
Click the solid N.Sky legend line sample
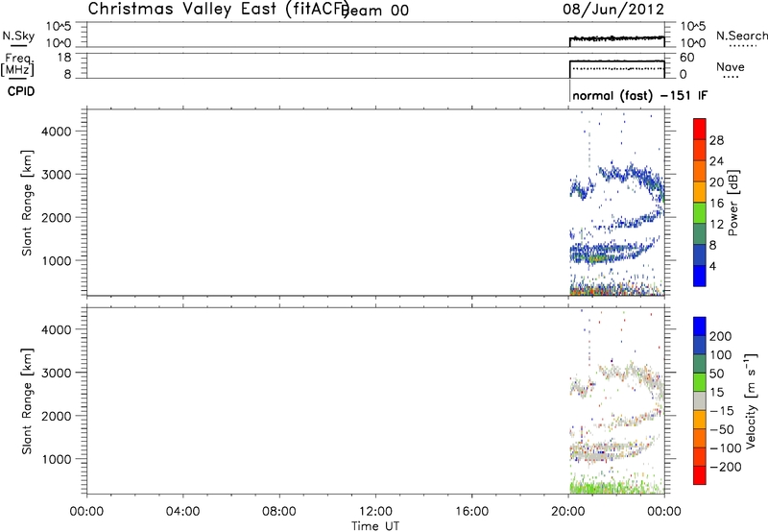point(18,46)
